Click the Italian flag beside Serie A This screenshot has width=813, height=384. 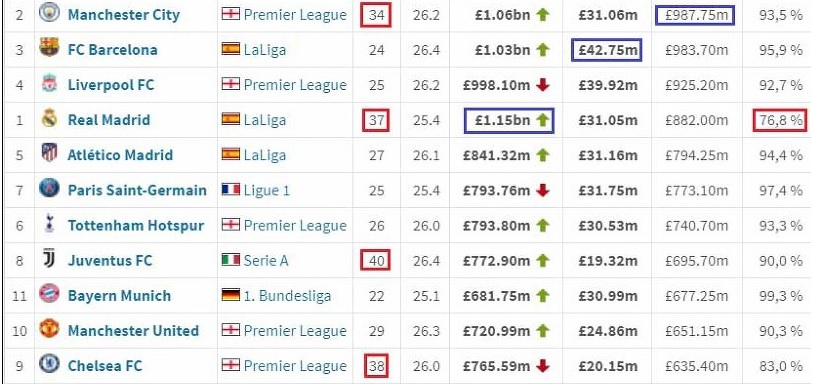point(231,260)
